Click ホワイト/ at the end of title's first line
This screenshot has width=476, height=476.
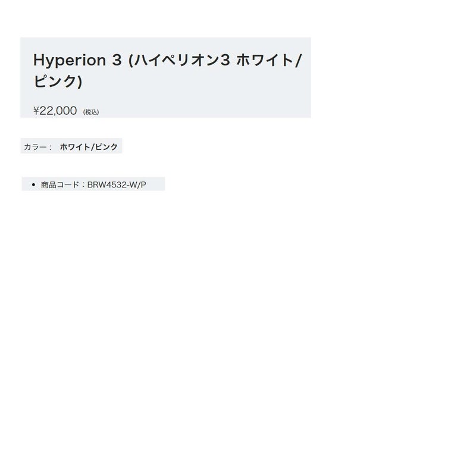(269, 60)
